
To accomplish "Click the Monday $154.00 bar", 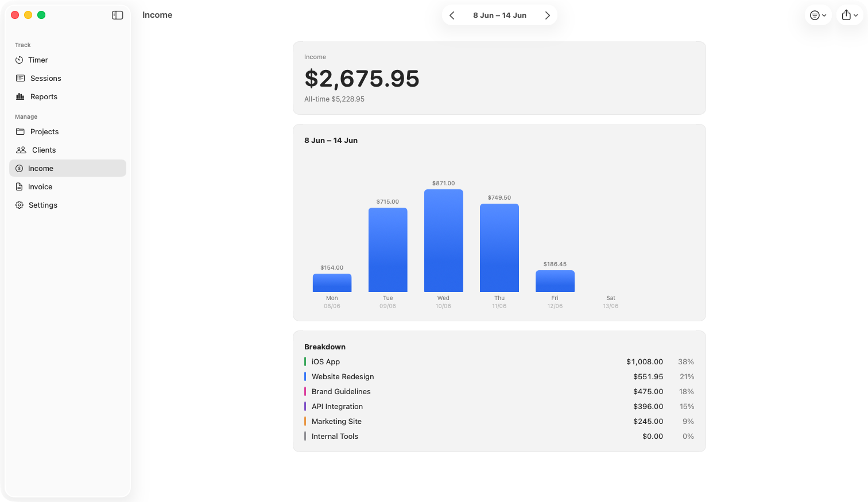I will click(332, 283).
